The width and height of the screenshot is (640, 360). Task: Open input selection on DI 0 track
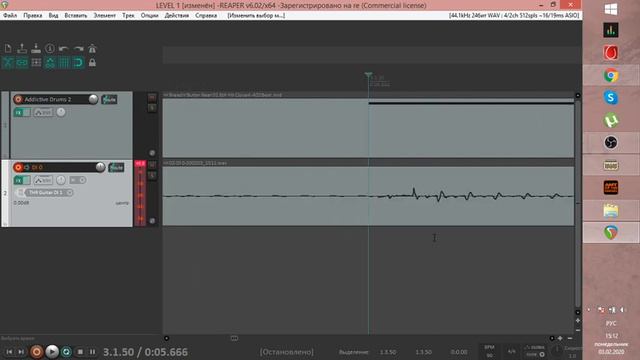[77, 180]
